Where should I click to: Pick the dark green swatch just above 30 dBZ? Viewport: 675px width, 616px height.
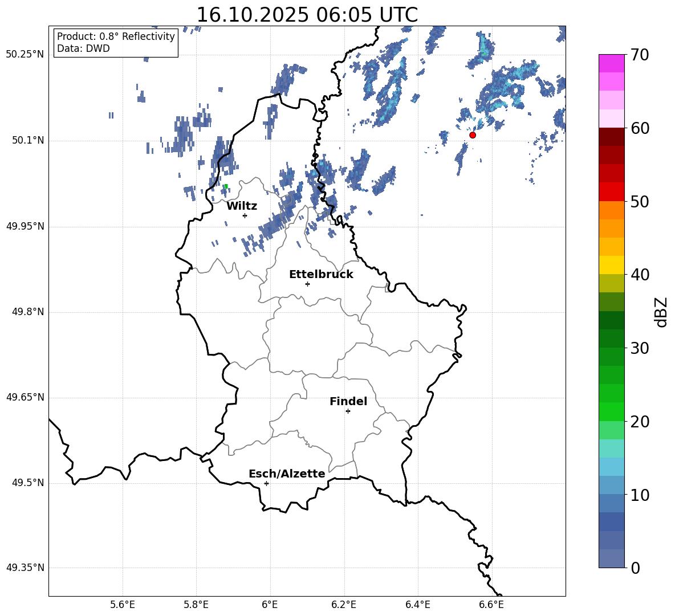point(611,338)
